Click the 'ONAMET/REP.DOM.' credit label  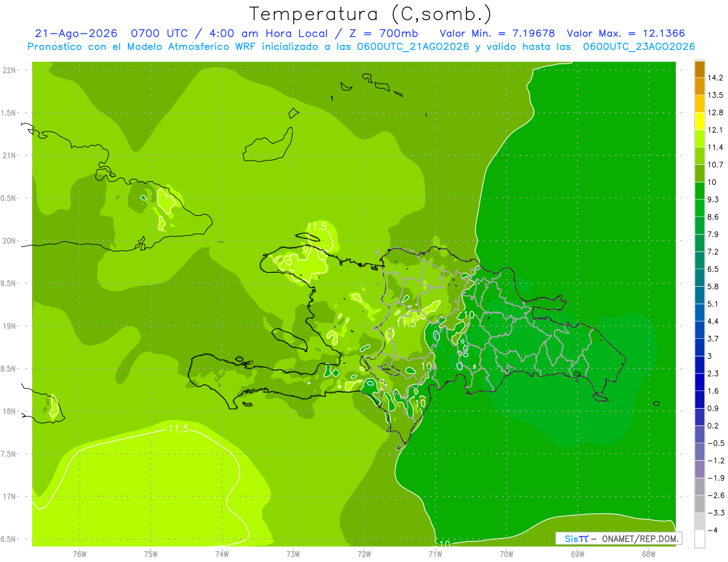tap(640, 538)
